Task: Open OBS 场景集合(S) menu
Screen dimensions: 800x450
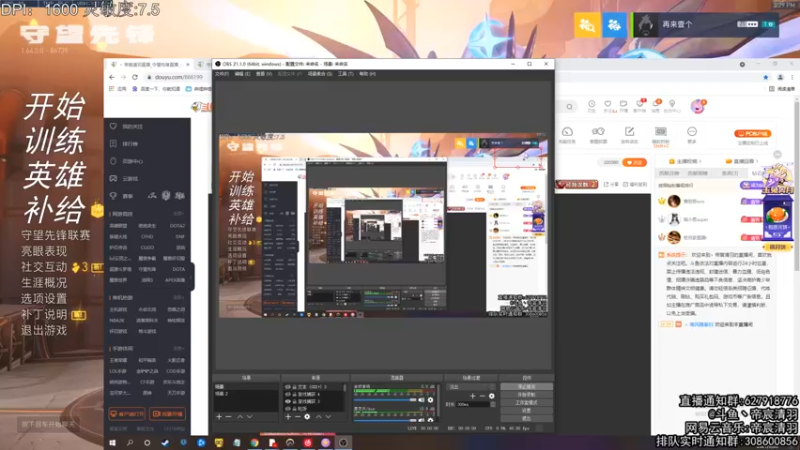Action: 320,74
